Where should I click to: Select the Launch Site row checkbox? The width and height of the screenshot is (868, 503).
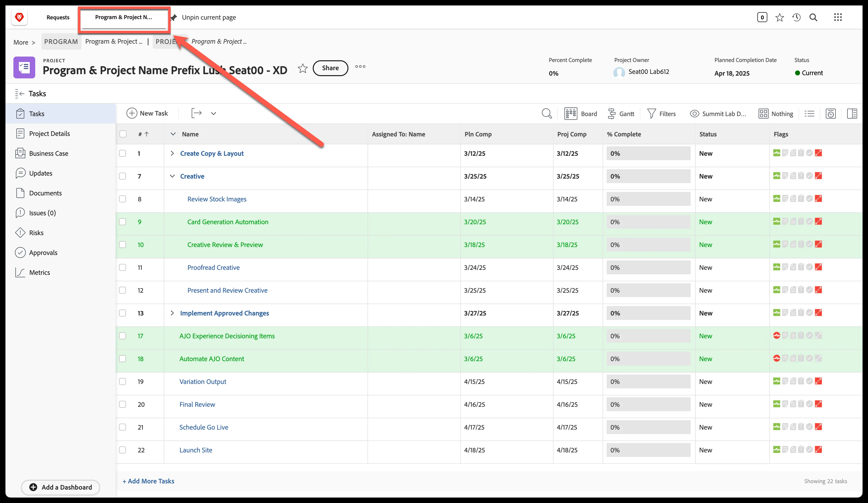click(123, 450)
